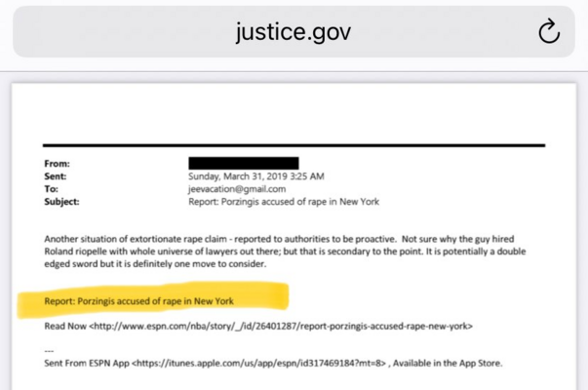This screenshot has height=390, width=588.
Task: Click the "To:" field label
Action: 52,189
